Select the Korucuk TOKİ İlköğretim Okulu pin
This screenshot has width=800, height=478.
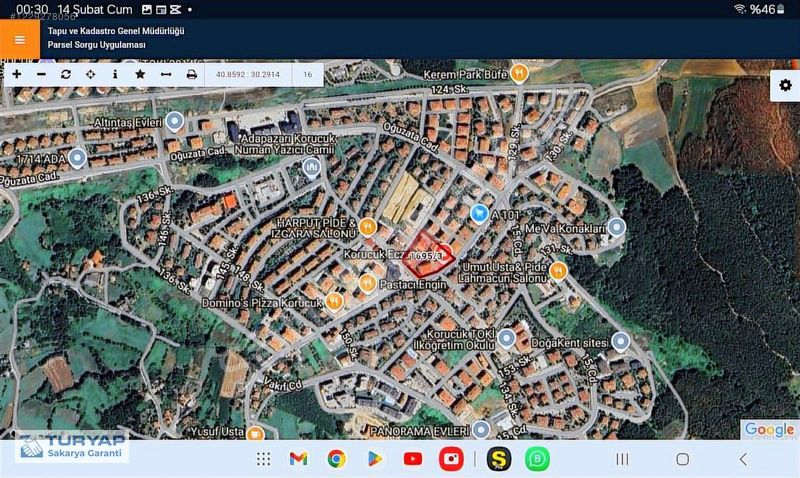(x=506, y=338)
